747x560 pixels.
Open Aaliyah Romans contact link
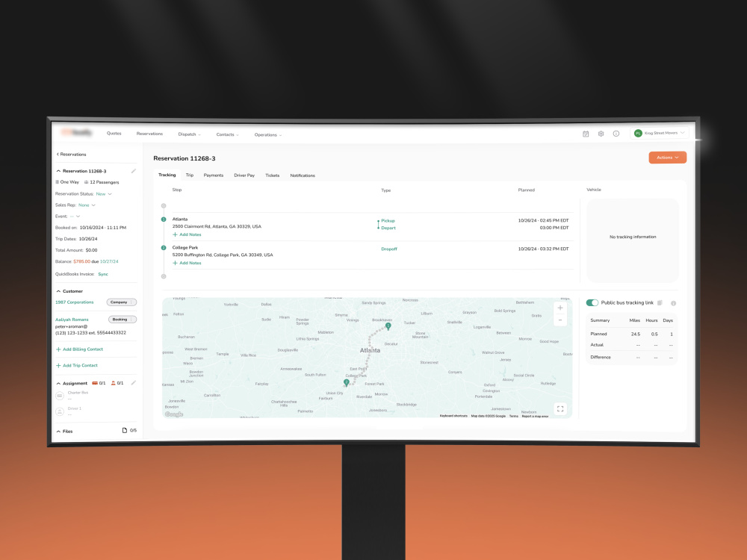(x=72, y=320)
